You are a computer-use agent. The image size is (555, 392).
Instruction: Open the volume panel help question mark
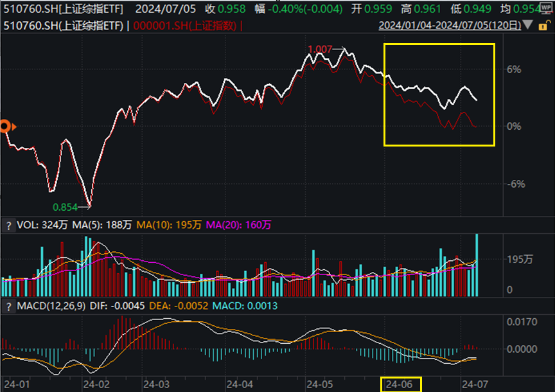pyautogui.click(x=10, y=226)
